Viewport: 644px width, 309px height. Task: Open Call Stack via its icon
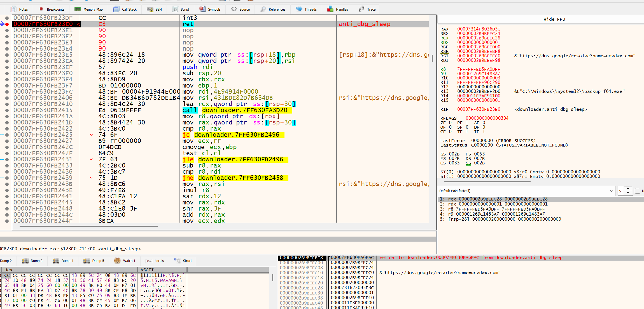[116, 9]
